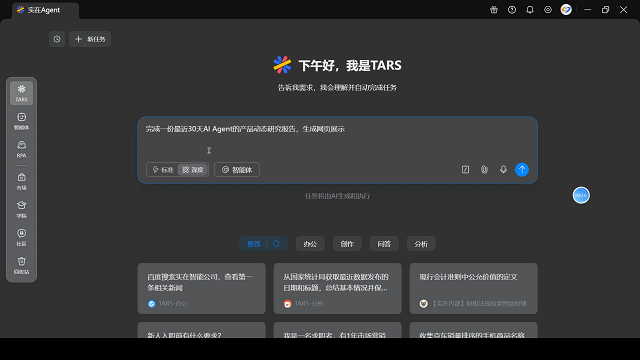Click the colorful TARS logo beside greeting

[282, 65]
